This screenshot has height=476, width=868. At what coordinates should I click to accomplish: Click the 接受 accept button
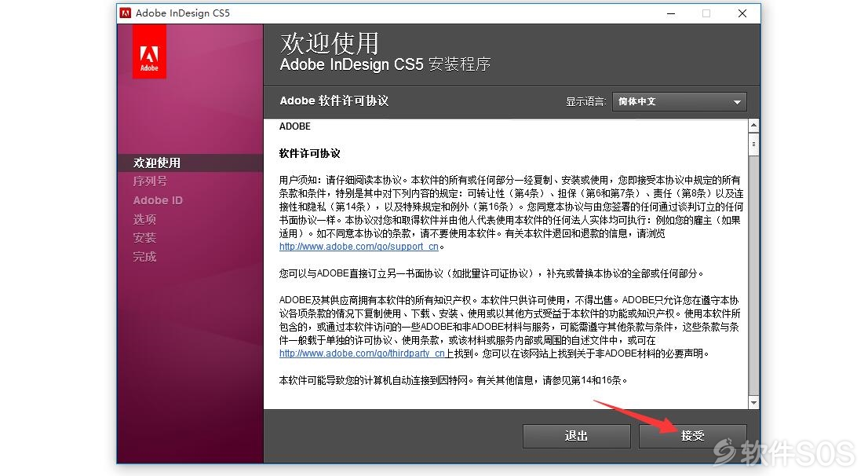[692, 436]
